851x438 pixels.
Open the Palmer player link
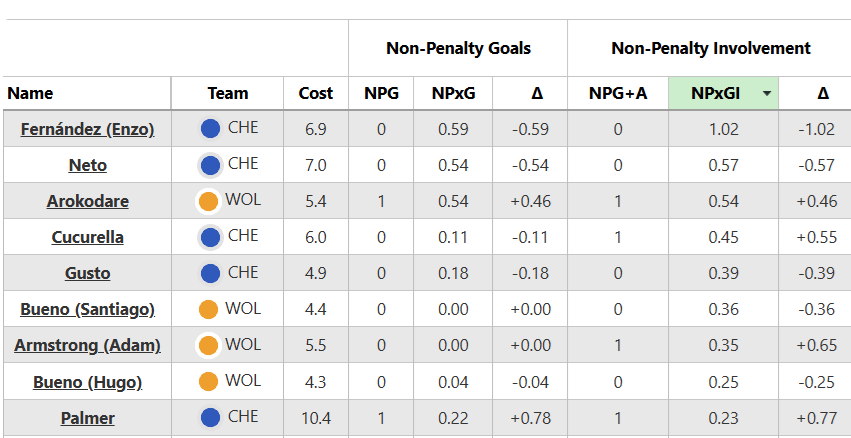87,418
